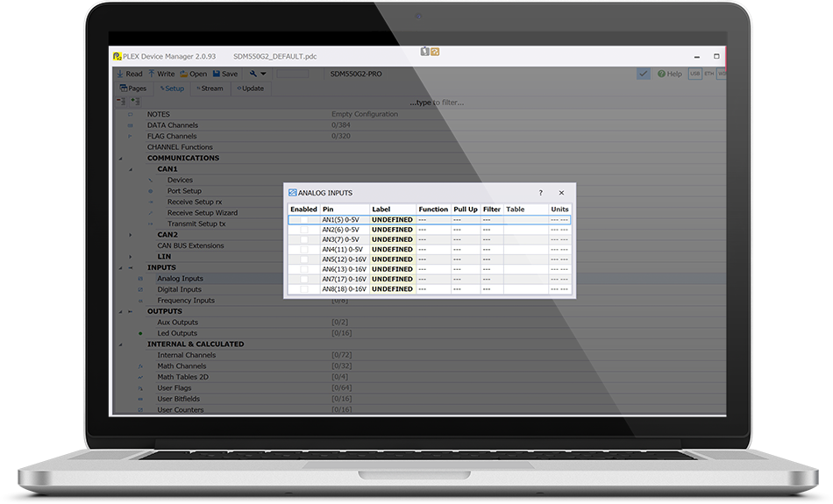Save configuration using the Save icon
833x504 pixels.
pos(217,74)
